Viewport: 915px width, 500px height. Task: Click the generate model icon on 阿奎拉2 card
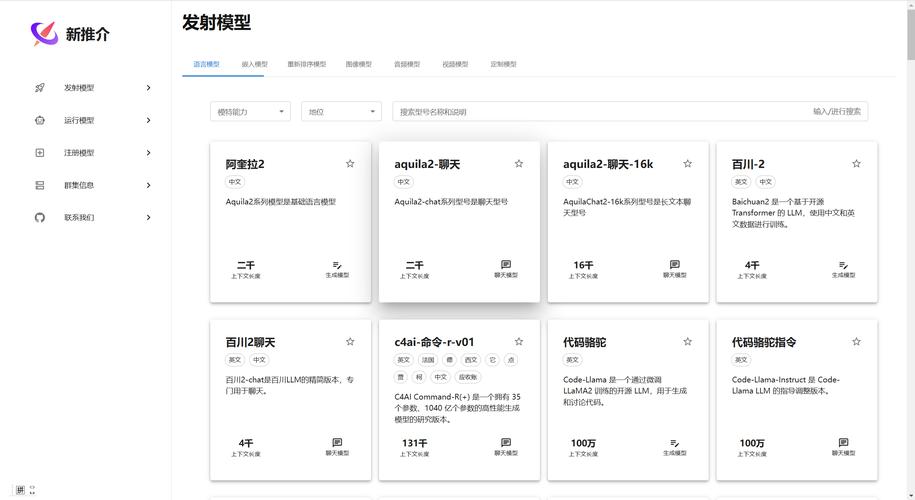click(x=337, y=265)
